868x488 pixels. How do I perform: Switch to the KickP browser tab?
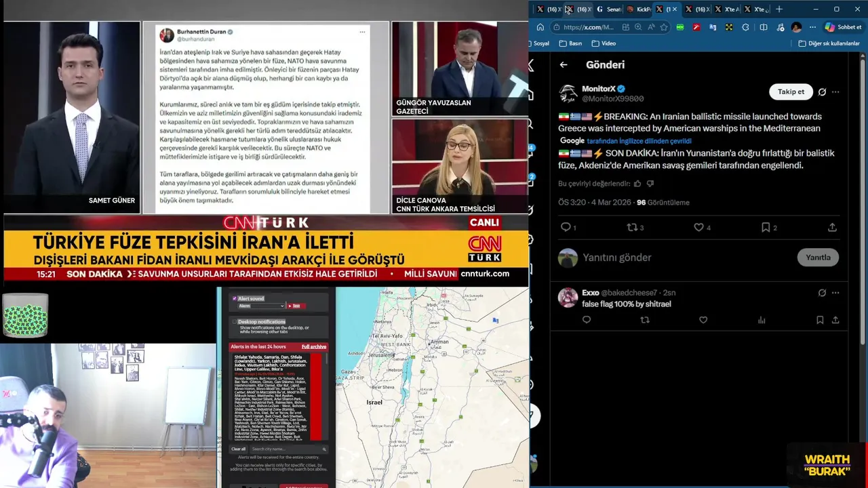638,9
